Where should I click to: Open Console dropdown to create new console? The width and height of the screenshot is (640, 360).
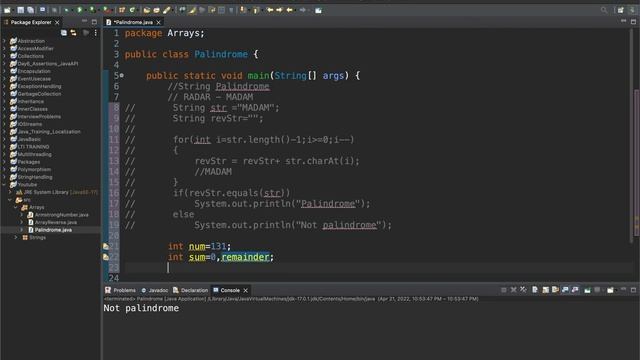(611, 290)
